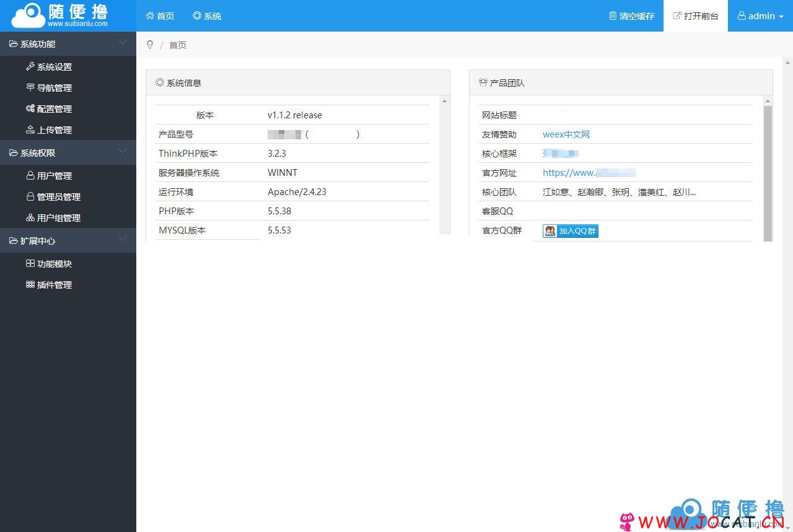Image resolution: width=793 pixels, height=532 pixels.
Task: Click the 官方QQ群 row label
Action: tap(502, 230)
